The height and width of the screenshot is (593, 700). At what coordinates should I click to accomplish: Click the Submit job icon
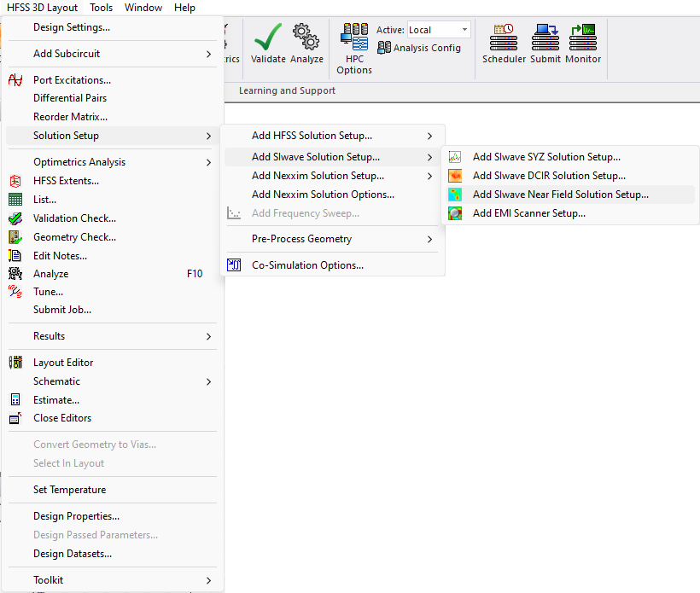click(546, 43)
